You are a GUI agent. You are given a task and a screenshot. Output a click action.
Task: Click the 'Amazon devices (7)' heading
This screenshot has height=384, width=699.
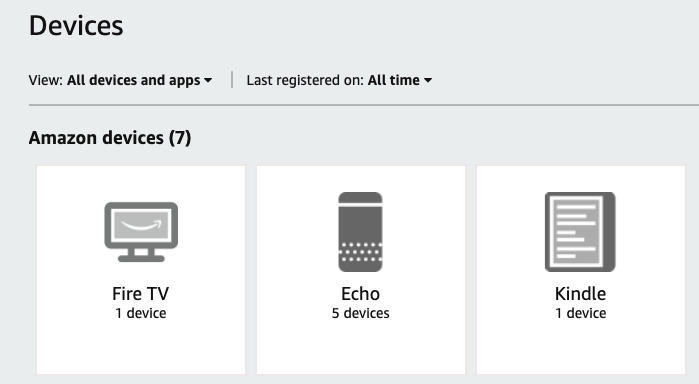pyautogui.click(x=110, y=138)
